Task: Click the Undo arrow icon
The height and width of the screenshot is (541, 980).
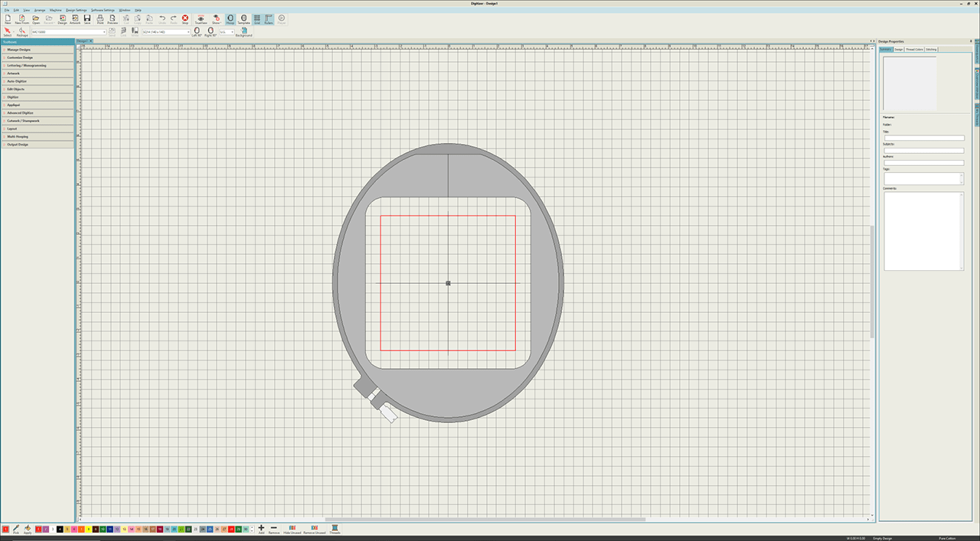Action: 162,19
